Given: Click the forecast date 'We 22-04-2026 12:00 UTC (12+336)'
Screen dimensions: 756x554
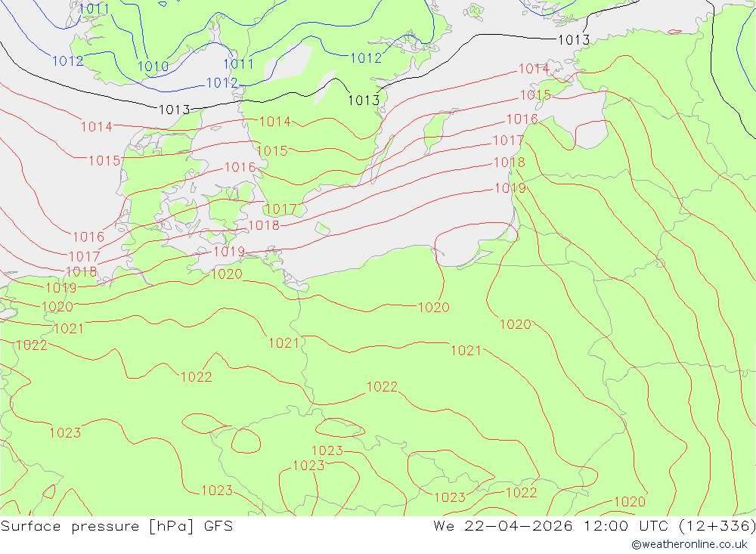Looking at the screenshot, I should tap(594, 525).
